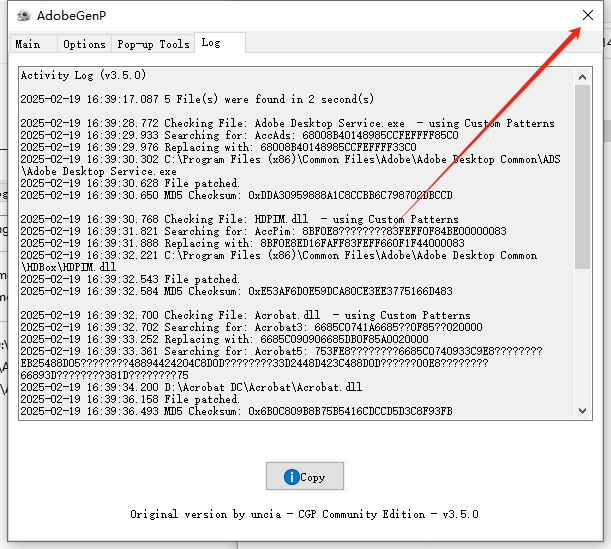This screenshot has width=611, height=549.
Task: Click 'Checking File: Adobe Desktop Service.exe' line
Action: pos(288,123)
